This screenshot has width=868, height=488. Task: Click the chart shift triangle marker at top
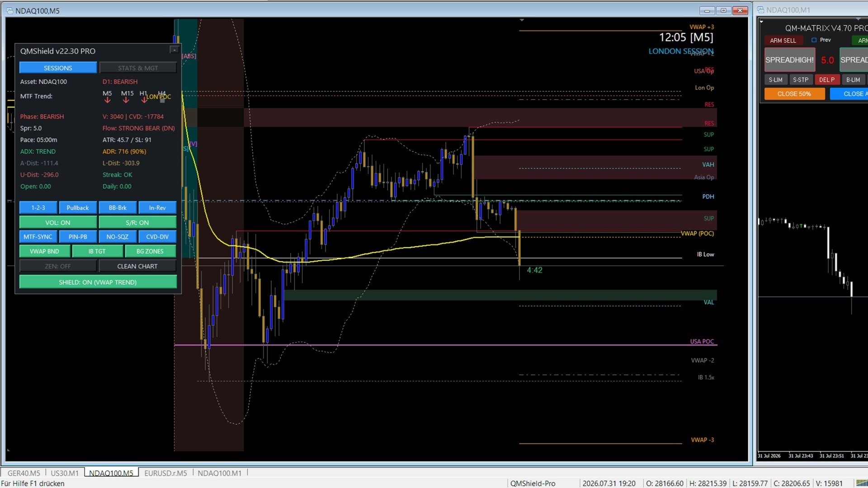click(x=522, y=20)
